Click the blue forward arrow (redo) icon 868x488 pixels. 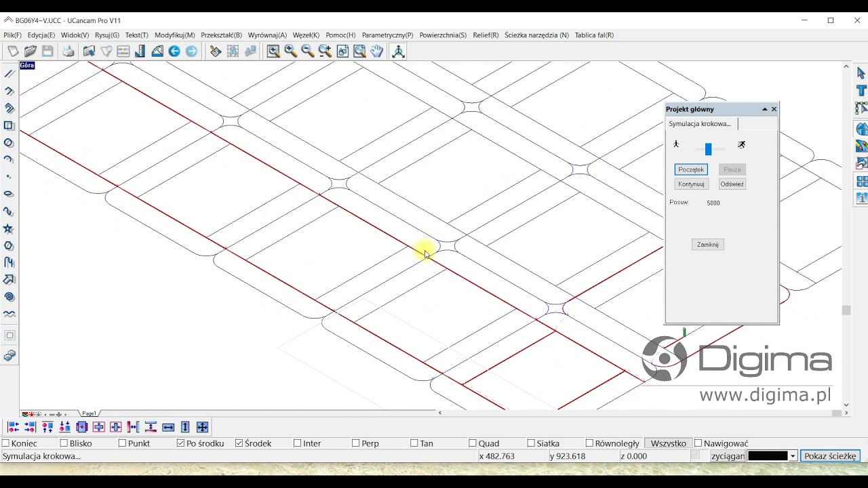[x=192, y=52]
